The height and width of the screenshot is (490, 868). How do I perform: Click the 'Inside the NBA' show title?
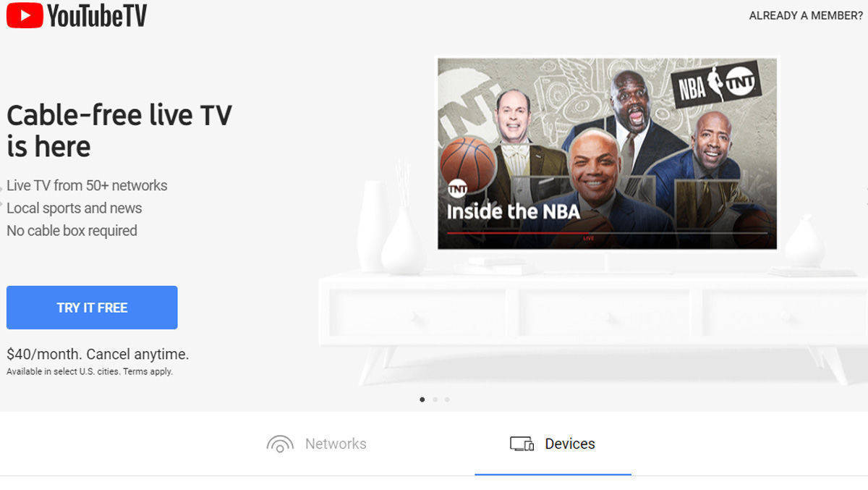coord(514,211)
